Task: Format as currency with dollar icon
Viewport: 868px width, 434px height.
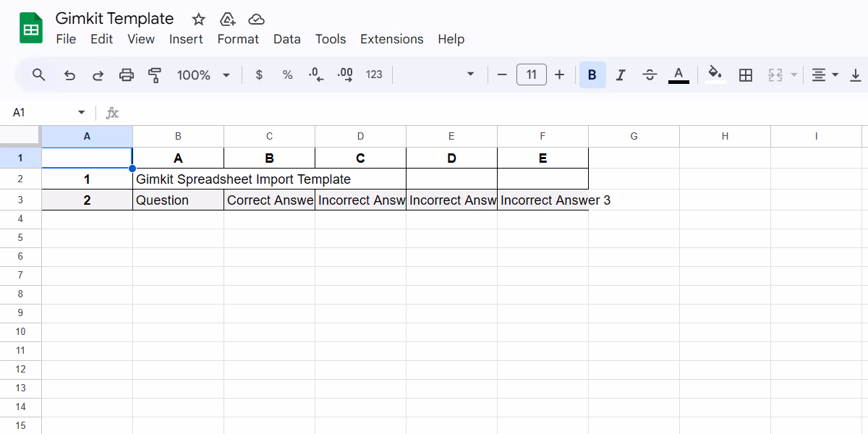Action: 259,75
